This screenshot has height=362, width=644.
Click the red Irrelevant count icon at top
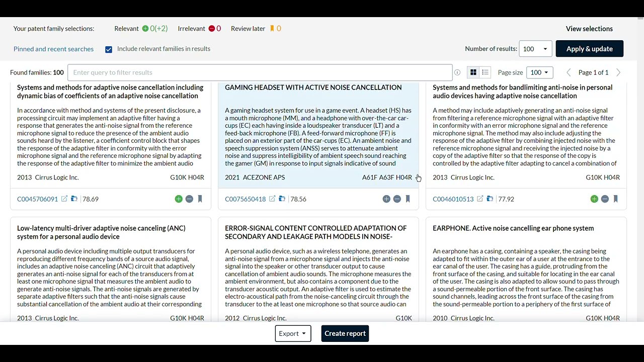point(212,29)
